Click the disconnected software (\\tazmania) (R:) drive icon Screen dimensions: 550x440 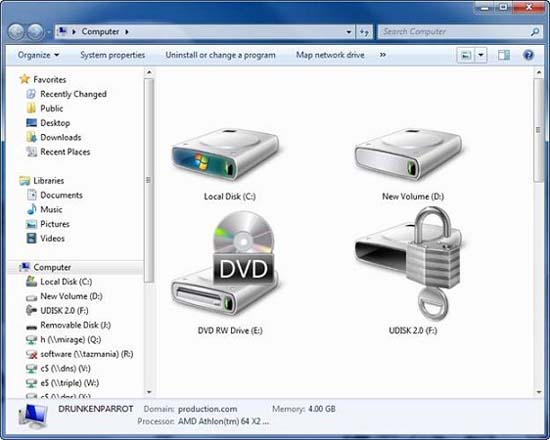31,354
